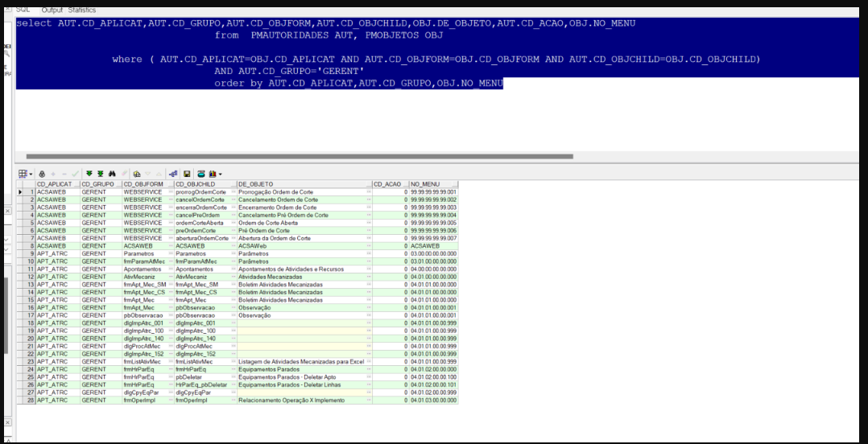
Task: Click the CD_ACAO column header
Action: pyautogui.click(x=391, y=183)
